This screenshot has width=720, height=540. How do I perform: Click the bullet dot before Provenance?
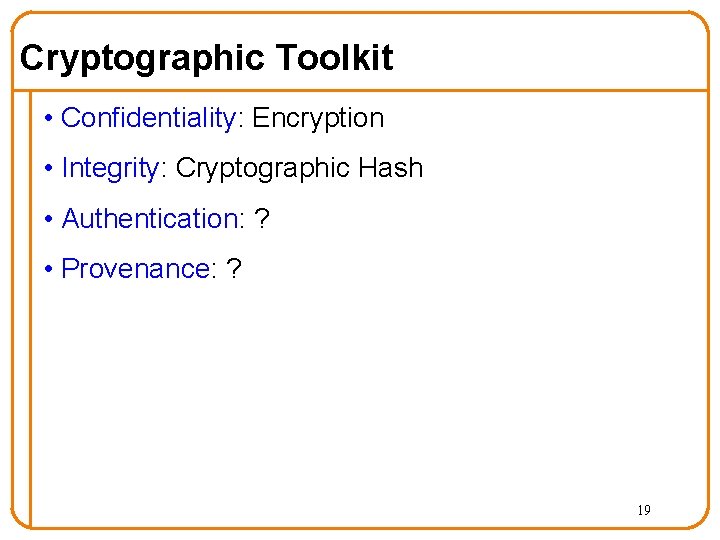(49, 269)
